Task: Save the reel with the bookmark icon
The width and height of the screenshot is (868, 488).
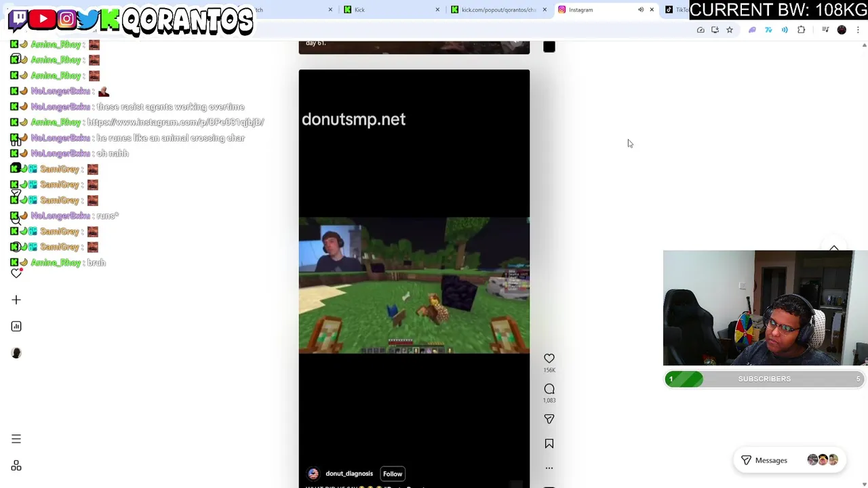Action: (x=549, y=443)
